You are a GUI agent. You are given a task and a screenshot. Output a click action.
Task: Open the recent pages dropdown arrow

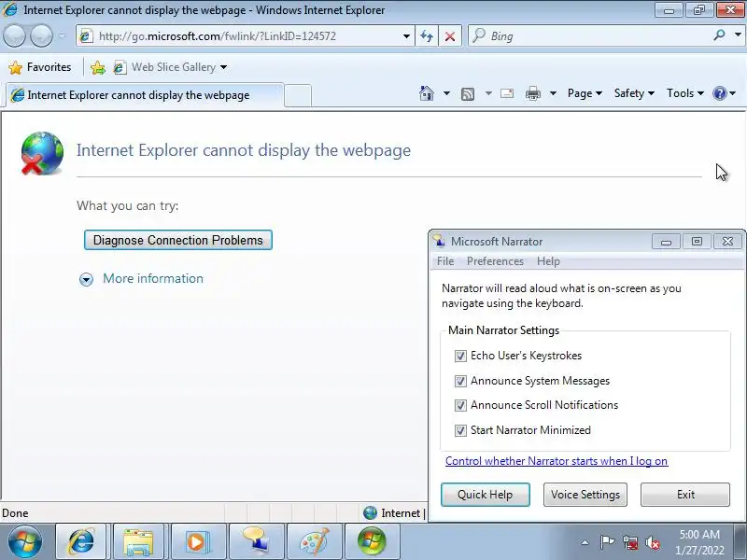pos(63,35)
